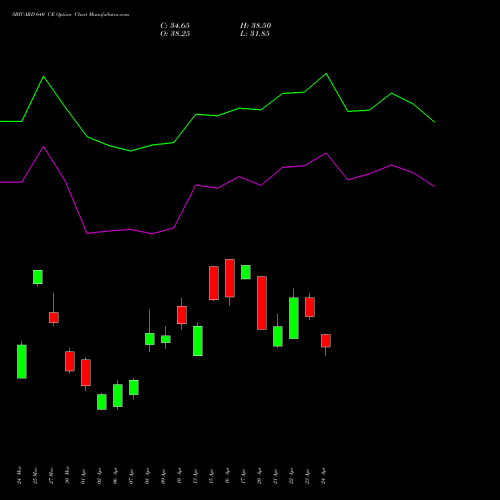
Task: Click the purple line's peak near 25 Mar
Action: [x=44, y=147]
